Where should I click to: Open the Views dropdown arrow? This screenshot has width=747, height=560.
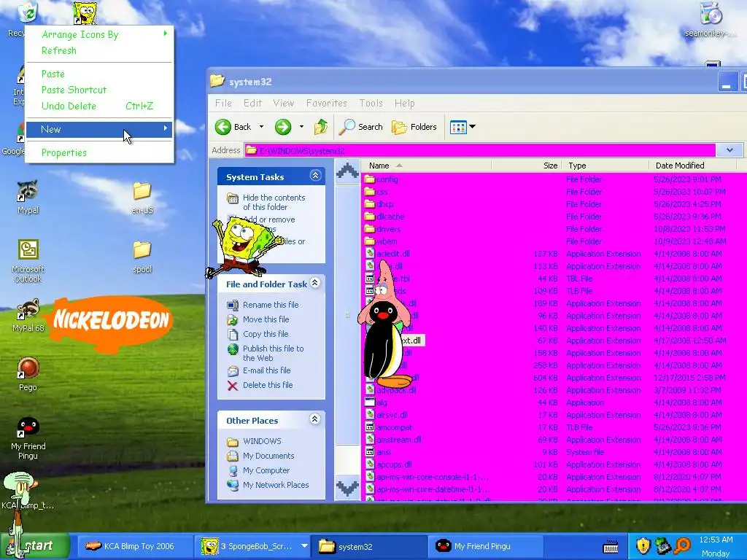(472, 127)
